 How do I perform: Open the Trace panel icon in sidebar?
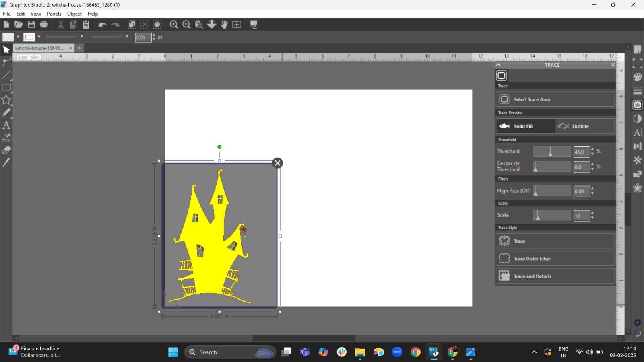pyautogui.click(x=638, y=105)
